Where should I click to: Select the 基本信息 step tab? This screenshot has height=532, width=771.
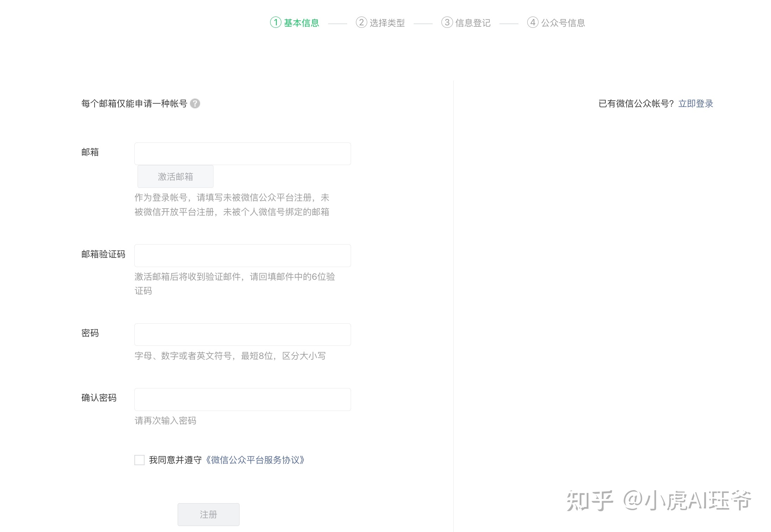[301, 23]
